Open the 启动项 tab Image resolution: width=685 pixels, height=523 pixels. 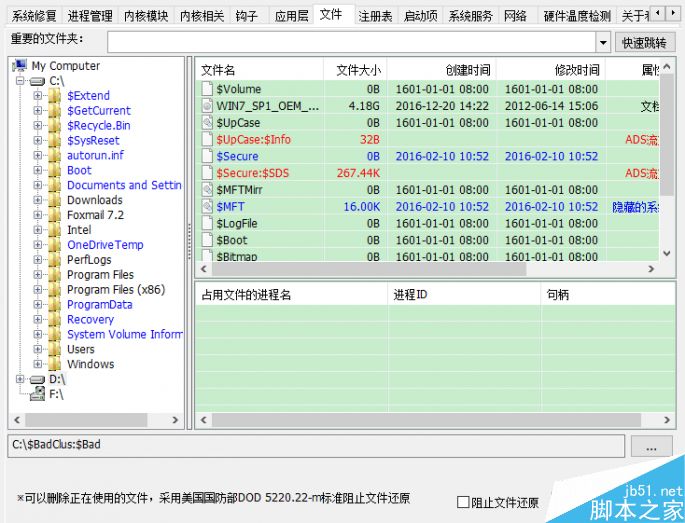pyautogui.click(x=420, y=16)
